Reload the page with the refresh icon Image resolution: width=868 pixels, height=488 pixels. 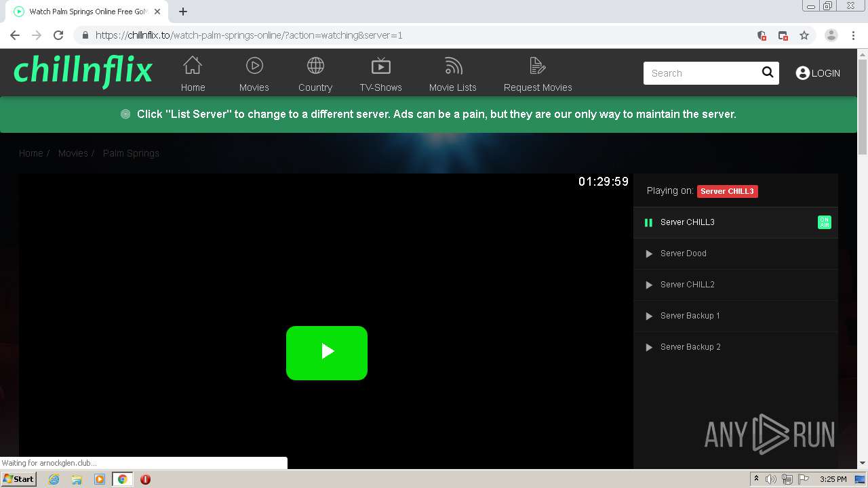pyautogui.click(x=58, y=35)
